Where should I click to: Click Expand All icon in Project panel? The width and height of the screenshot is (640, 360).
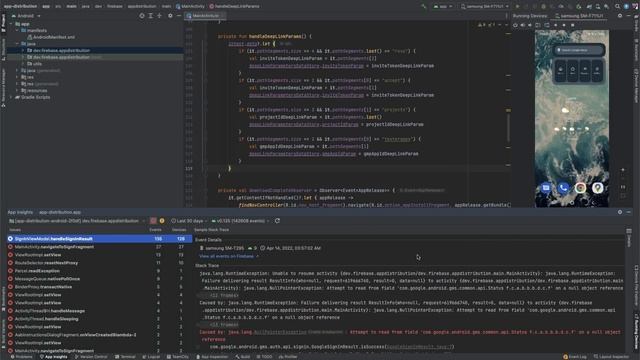(x=151, y=16)
